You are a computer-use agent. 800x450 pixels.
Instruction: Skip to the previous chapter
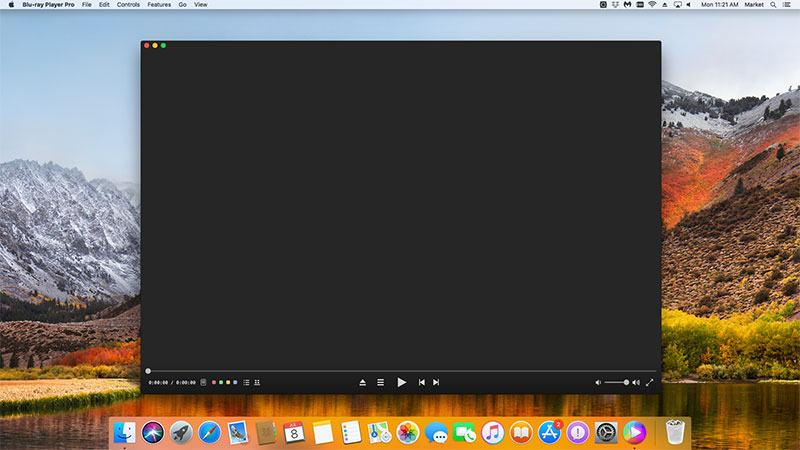click(x=421, y=382)
